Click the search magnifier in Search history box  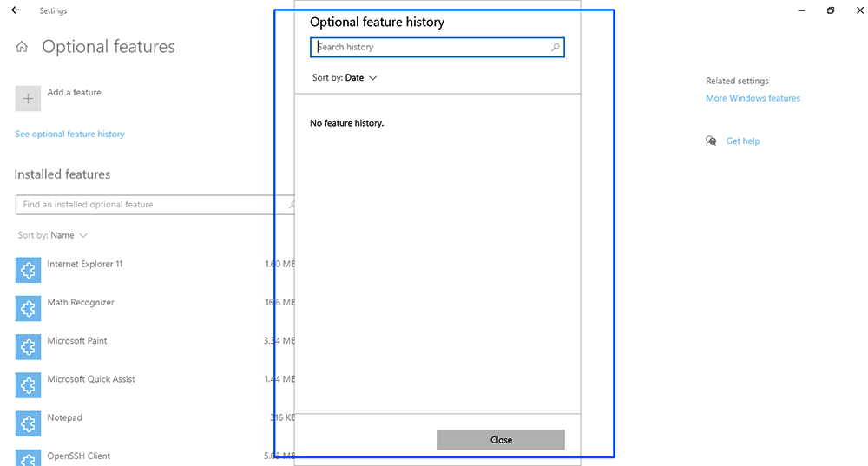pyautogui.click(x=555, y=47)
